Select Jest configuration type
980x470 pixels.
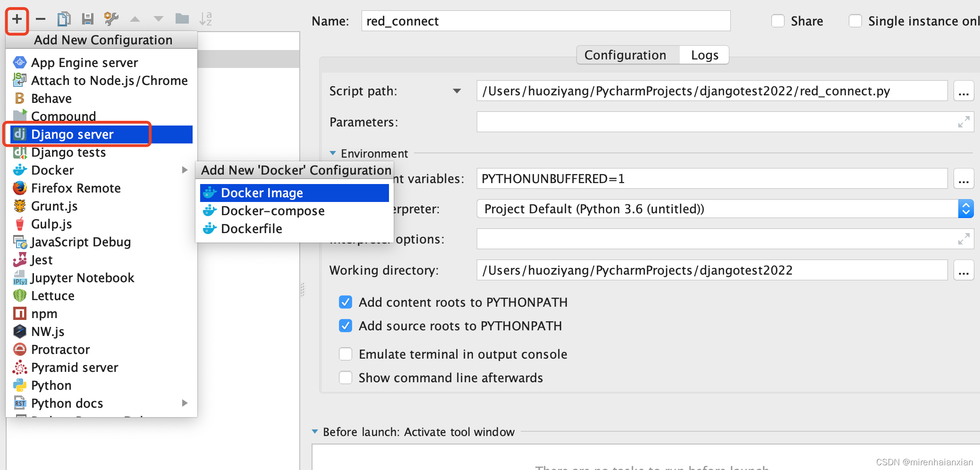click(x=101, y=260)
